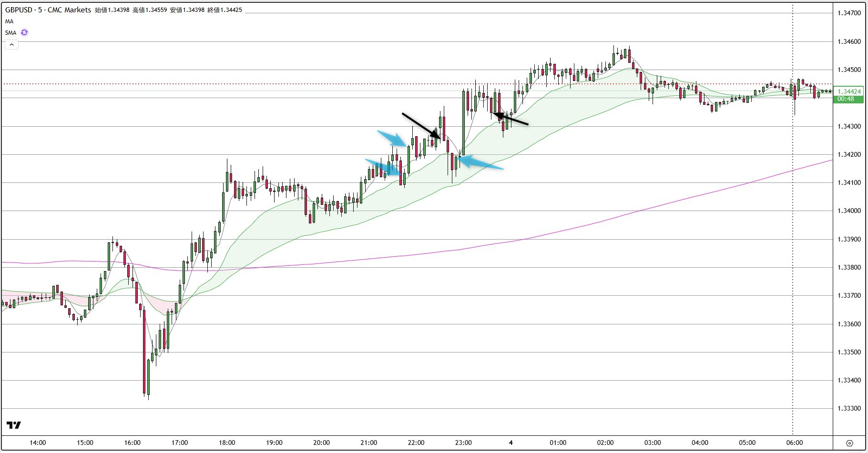This screenshot has height=453, width=868.
Task: Select the long black arrow near 22:30
Action: click(421, 126)
